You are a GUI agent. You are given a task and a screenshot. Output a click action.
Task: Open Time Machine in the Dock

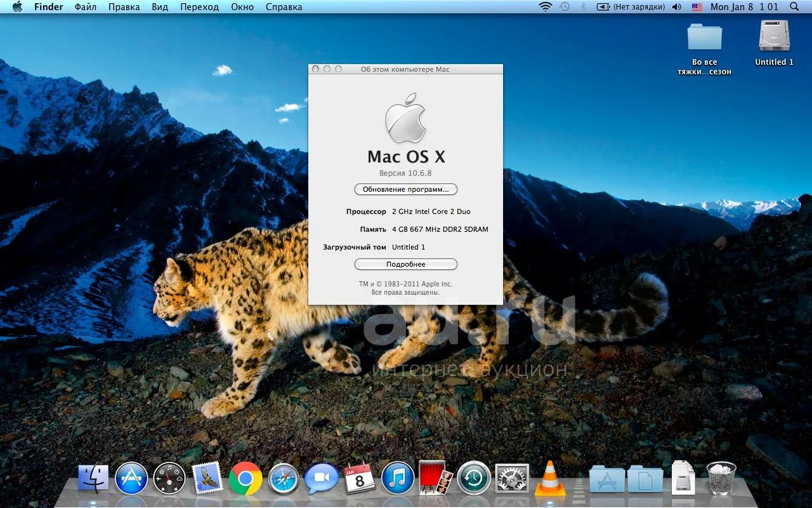(x=474, y=479)
